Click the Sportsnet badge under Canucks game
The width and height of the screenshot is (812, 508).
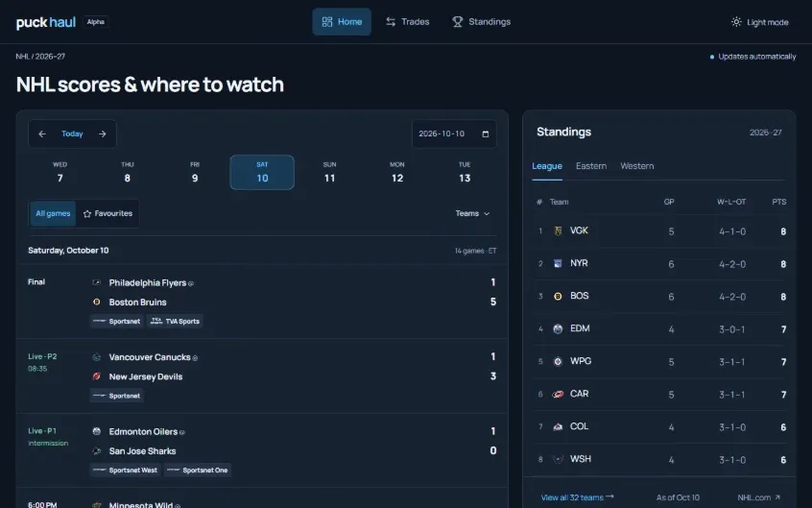[116, 396]
